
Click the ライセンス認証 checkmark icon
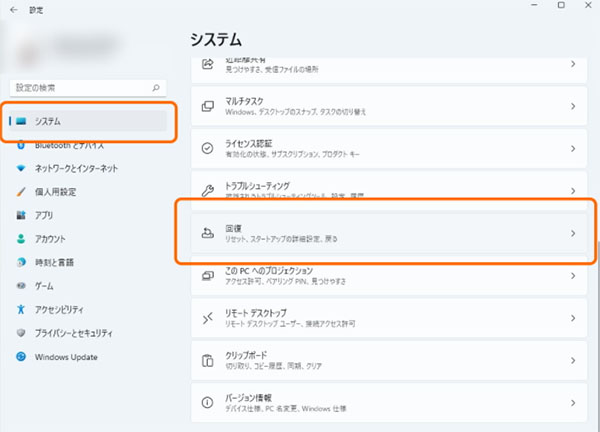click(207, 148)
